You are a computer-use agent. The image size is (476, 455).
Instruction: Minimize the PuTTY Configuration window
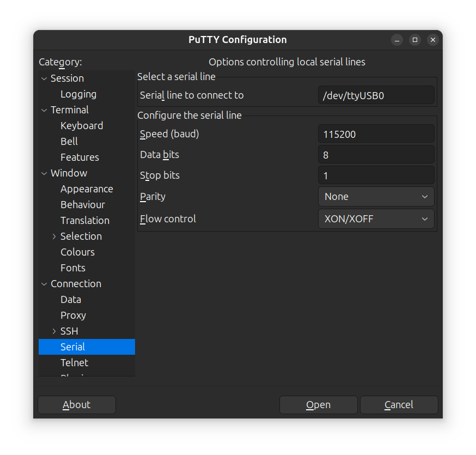pyautogui.click(x=397, y=40)
